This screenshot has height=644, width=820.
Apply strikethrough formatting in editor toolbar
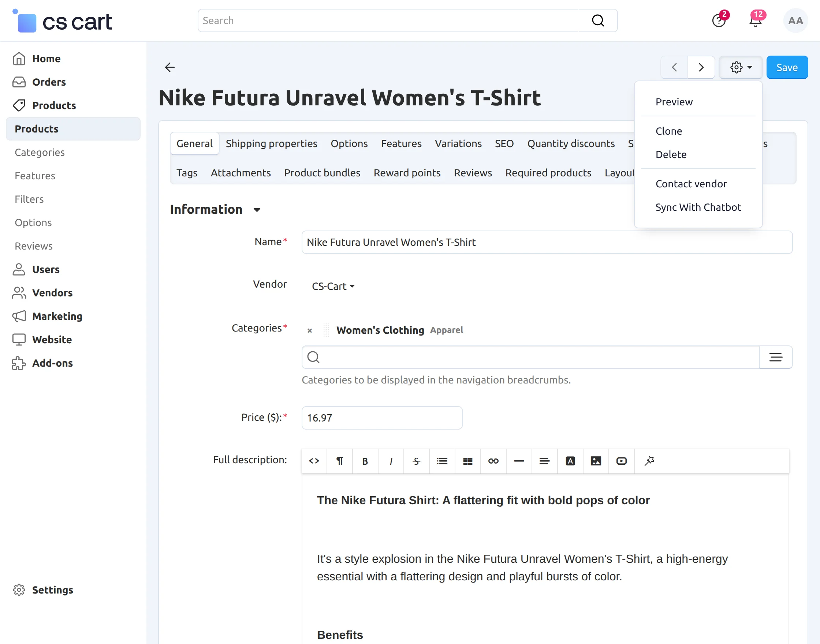coord(416,461)
